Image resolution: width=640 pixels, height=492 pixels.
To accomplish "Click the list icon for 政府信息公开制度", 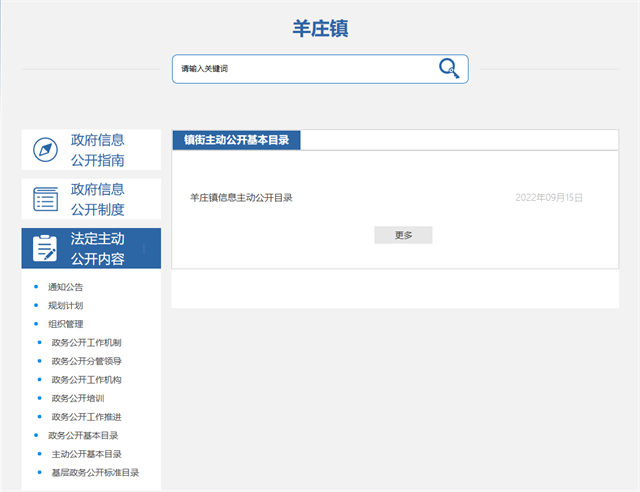I will click(x=46, y=199).
